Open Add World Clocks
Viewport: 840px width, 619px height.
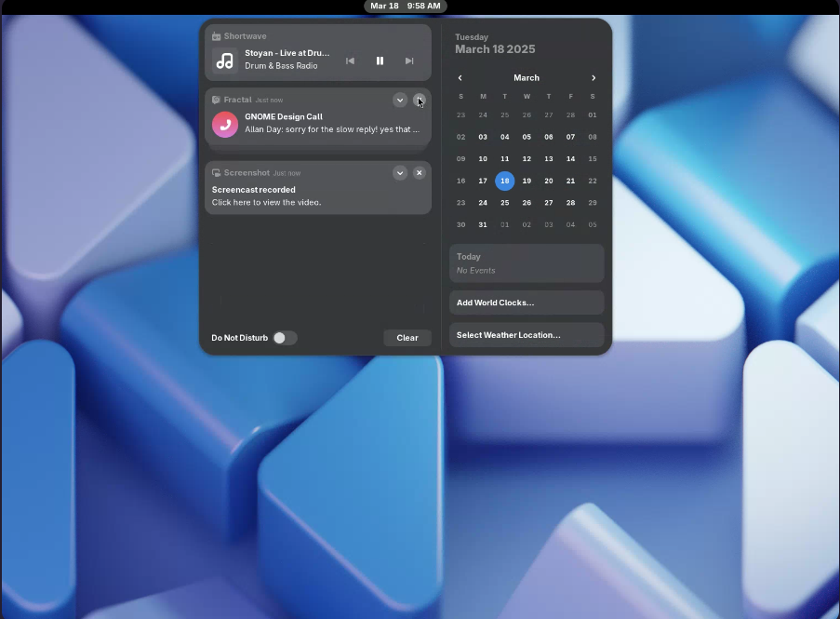(527, 303)
